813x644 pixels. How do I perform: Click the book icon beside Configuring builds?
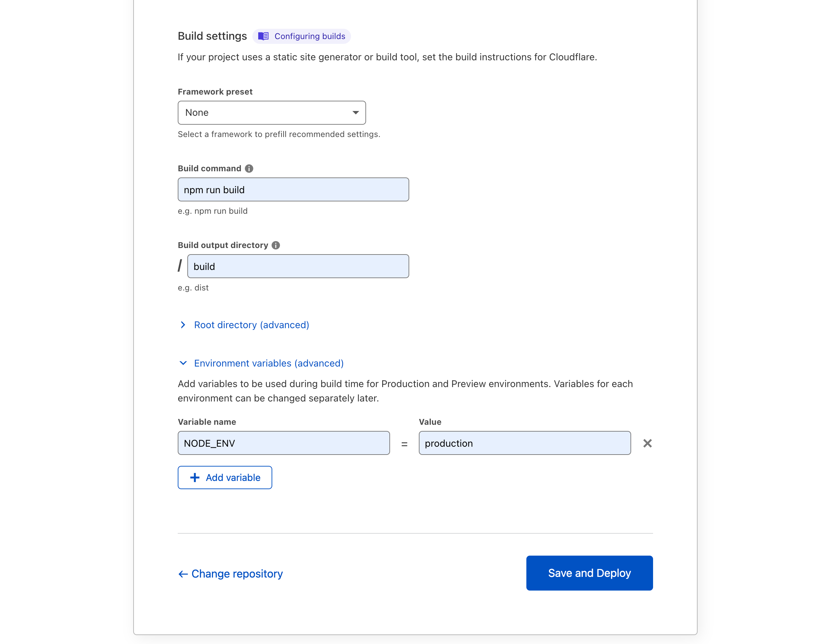pyautogui.click(x=263, y=36)
